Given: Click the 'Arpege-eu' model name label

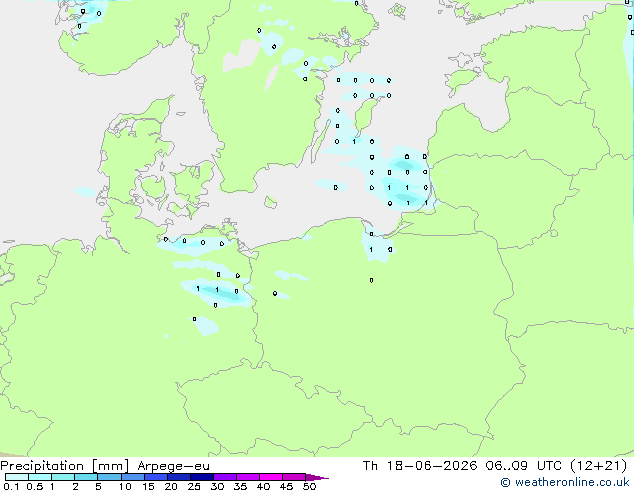Looking at the screenshot, I should coord(173,466).
